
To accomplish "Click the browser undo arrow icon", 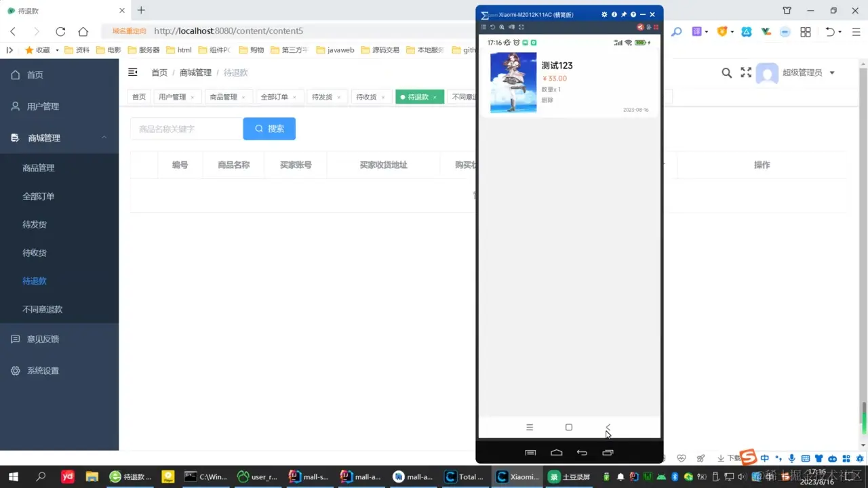I will click(829, 32).
